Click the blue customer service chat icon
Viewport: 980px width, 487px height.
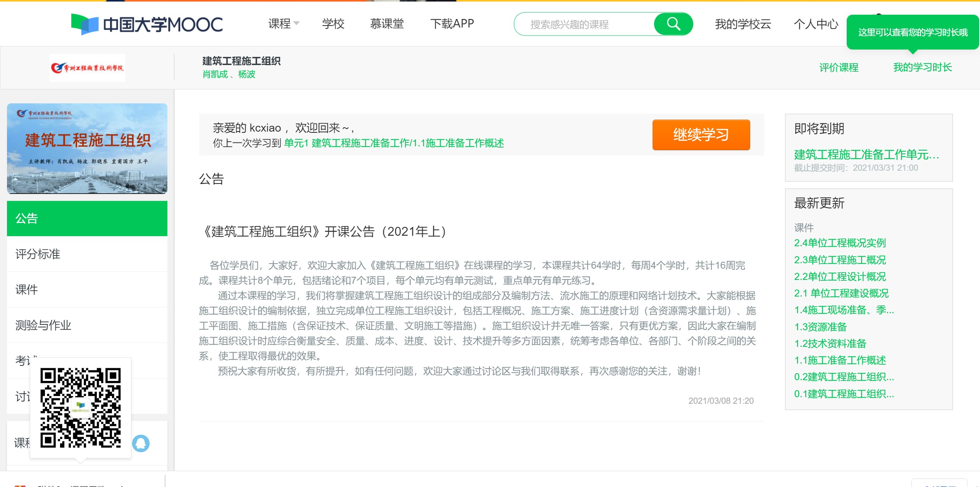coord(141,443)
